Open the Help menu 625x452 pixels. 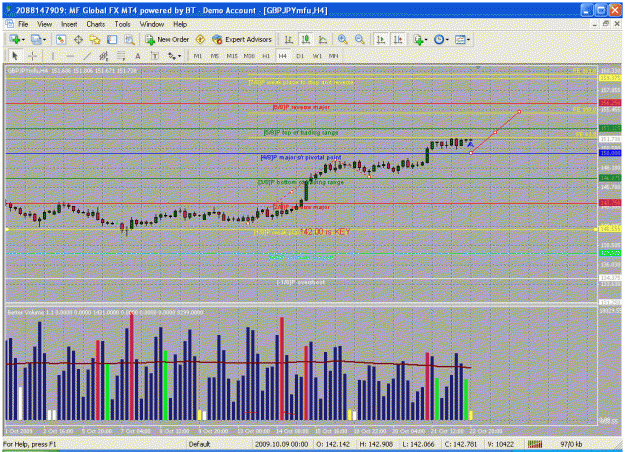click(180, 24)
